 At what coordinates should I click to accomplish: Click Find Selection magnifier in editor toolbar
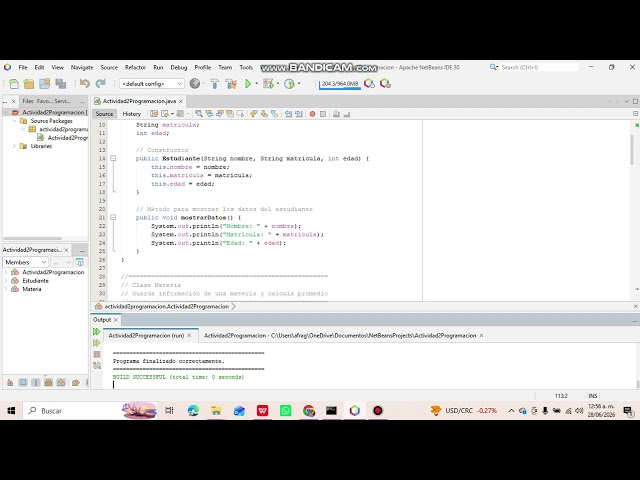coord(198,114)
